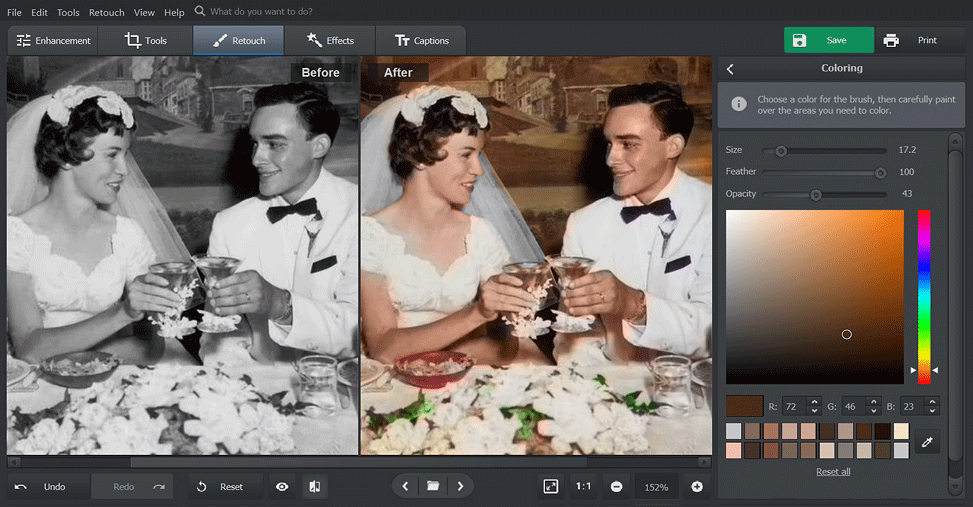Set zoom to 1:1 actual size

tap(583, 486)
